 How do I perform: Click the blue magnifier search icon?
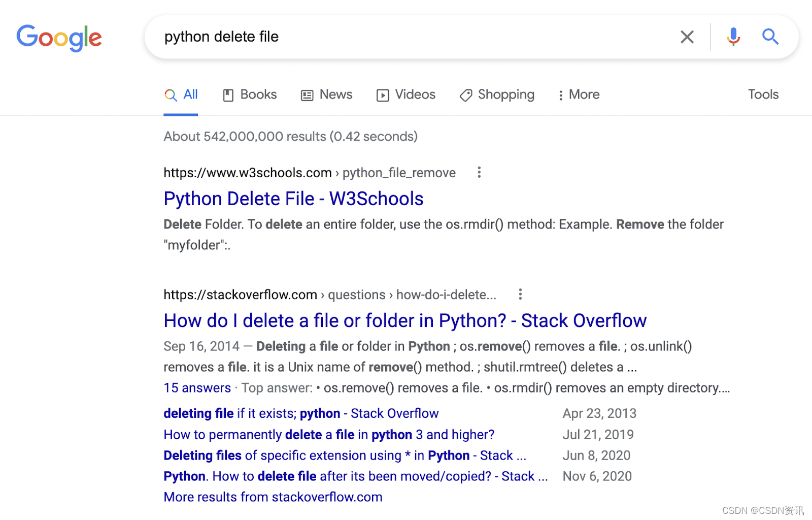tap(770, 37)
